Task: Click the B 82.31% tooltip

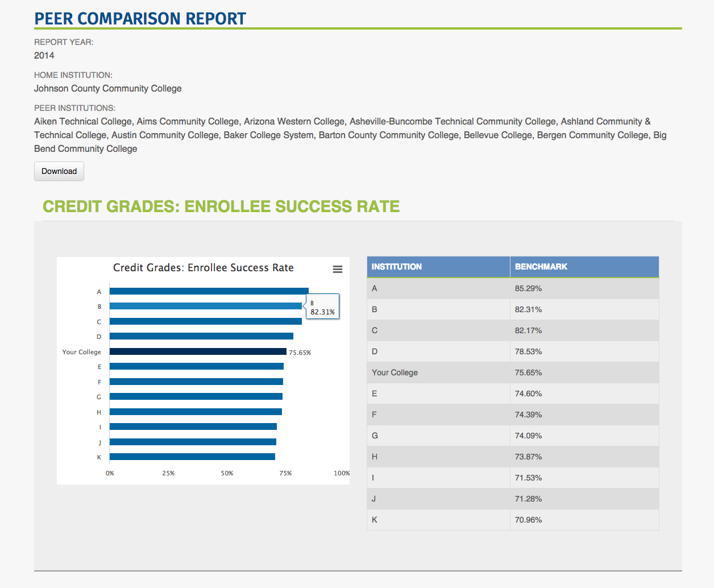Action: pos(322,308)
